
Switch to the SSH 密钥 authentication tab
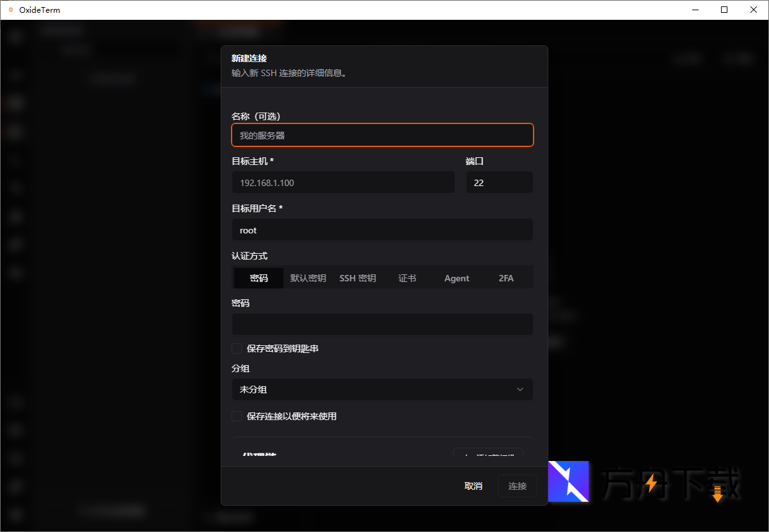357,278
